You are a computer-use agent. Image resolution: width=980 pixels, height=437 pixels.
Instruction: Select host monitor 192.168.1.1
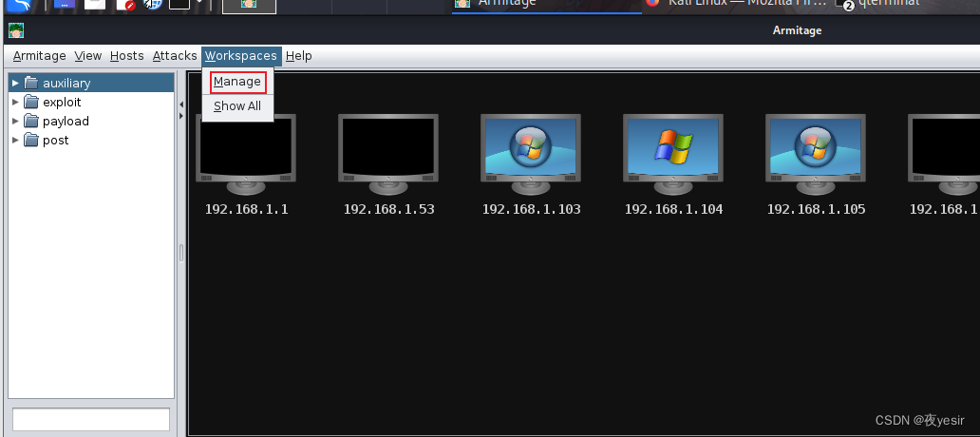[246, 155]
